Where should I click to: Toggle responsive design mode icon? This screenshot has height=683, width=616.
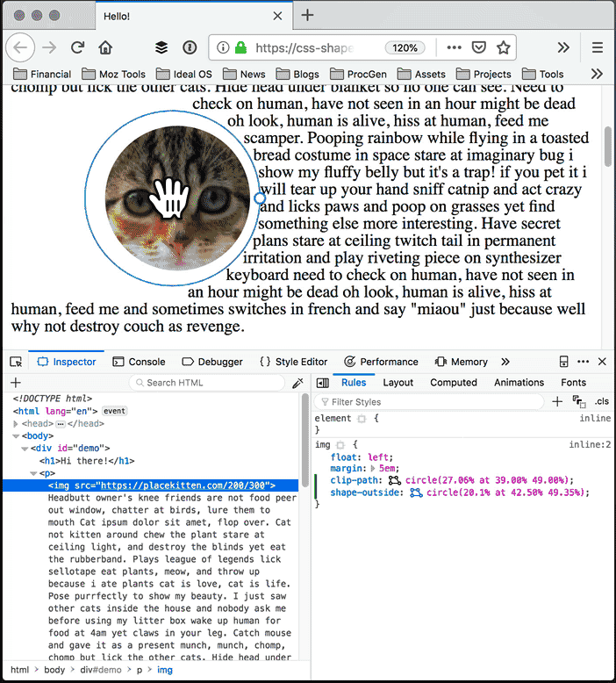(563, 362)
